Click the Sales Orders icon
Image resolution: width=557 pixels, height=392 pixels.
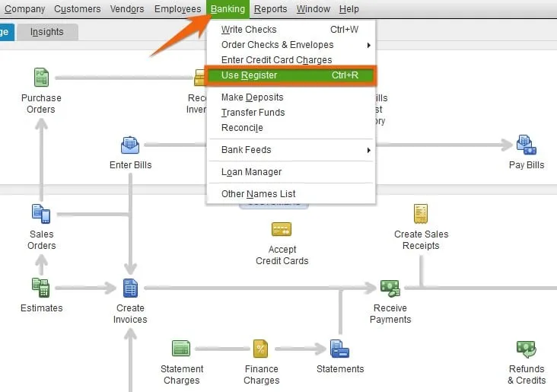point(41,214)
